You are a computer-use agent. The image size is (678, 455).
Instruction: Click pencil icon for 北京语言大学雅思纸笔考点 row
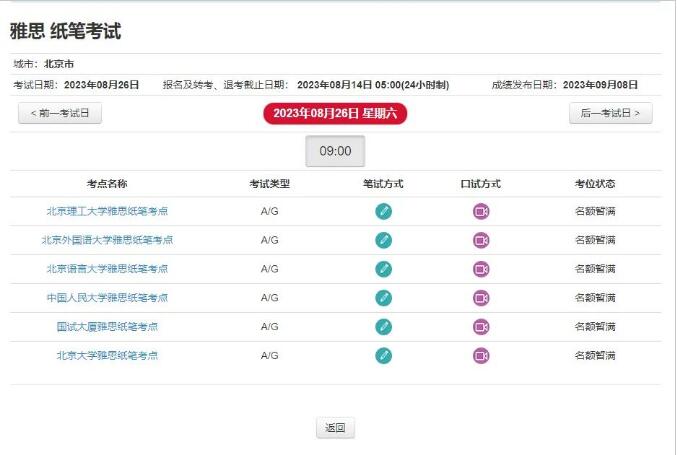[x=384, y=269]
